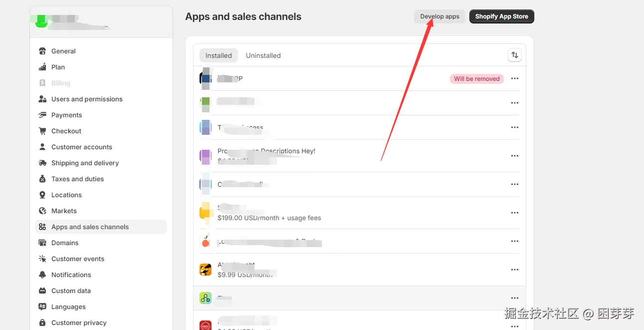Click the purple Descriptions Hey! app icon

pyautogui.click(x=206, y=156)
